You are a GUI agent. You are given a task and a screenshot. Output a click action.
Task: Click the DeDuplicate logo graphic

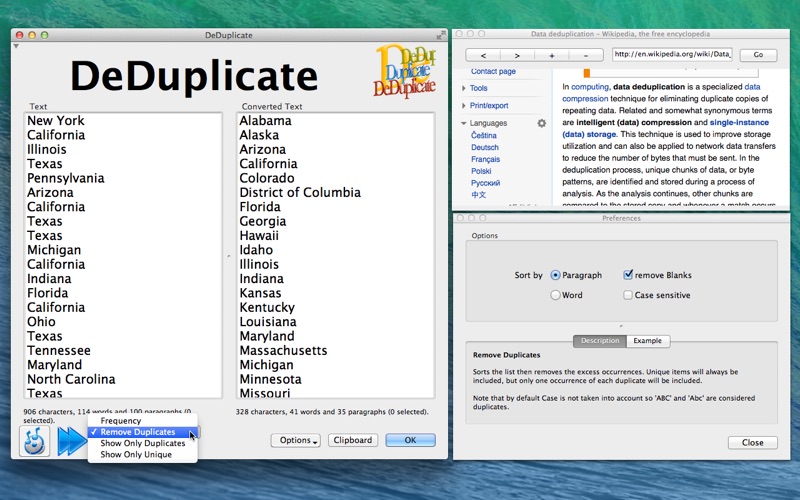pos(405,71)
